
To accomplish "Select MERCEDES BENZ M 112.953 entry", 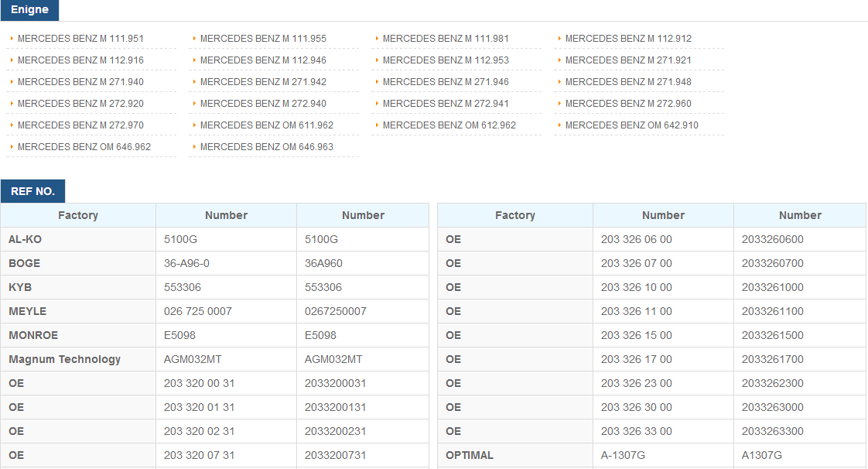I will 446,60.
